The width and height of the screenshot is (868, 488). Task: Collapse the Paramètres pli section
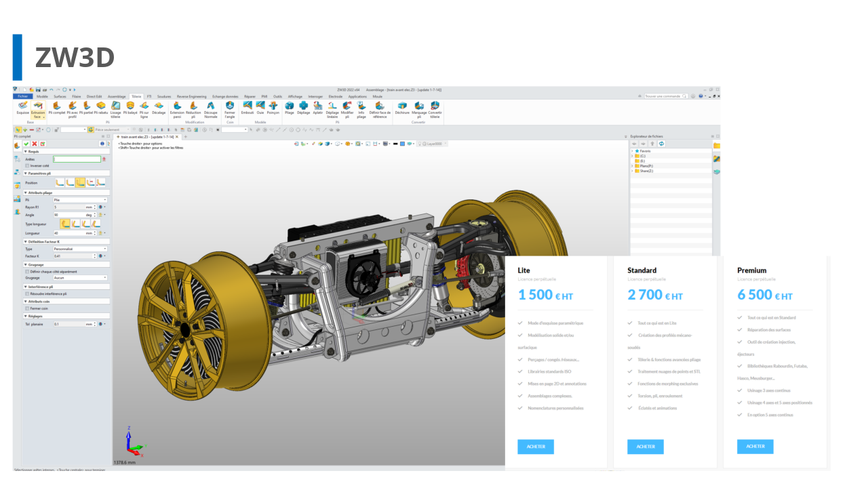pyautogui.click(x=26, y=174)
